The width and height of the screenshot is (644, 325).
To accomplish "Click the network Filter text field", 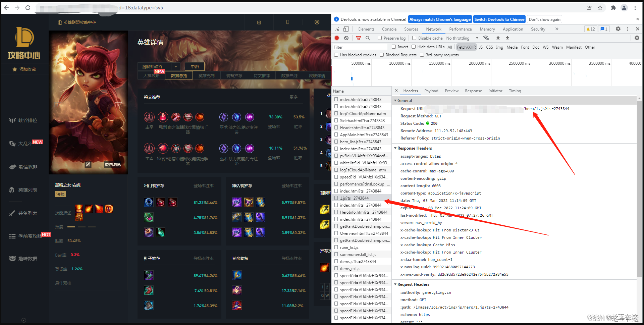I will [360, 47].
